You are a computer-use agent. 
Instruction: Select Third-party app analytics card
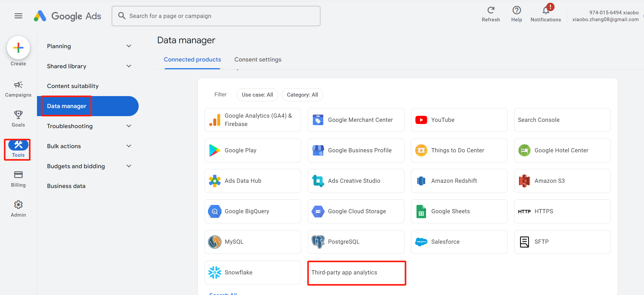[x=356, y=273]
